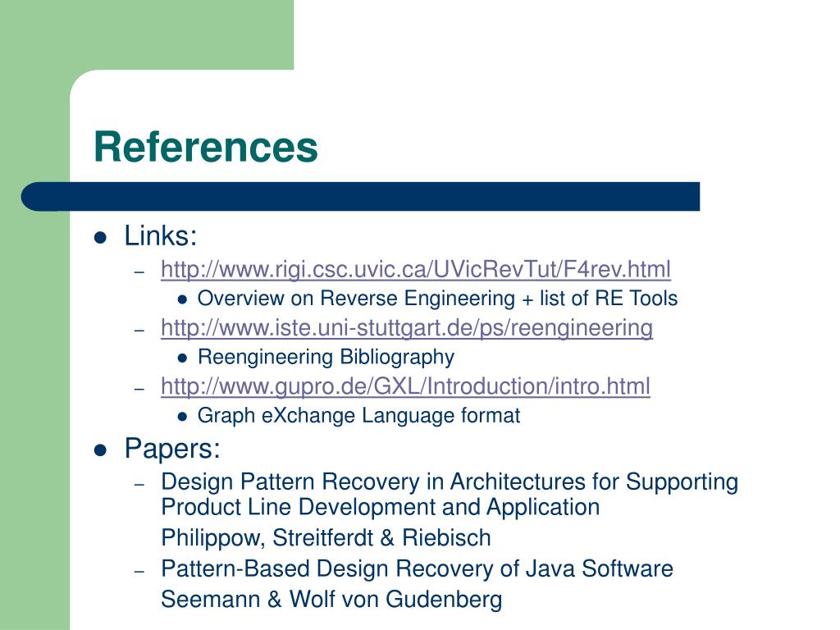Viewport: 840px width, 630px height.
Task: Select 'Graph eXchange Language format' text
Action: coord(359,416)
